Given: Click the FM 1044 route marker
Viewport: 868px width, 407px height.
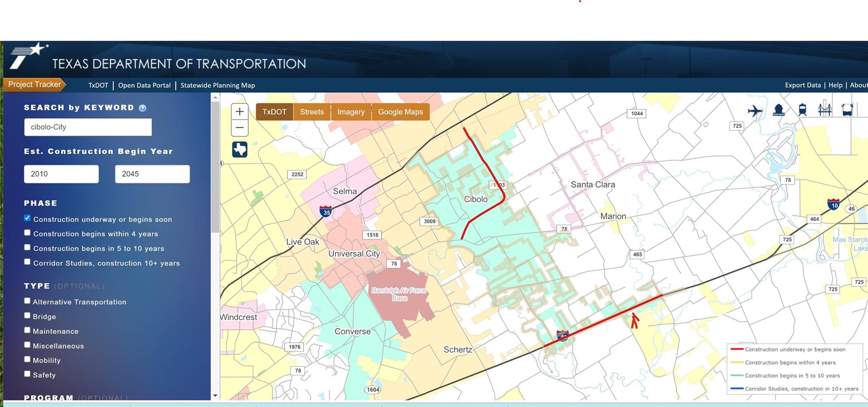Looking at the screenshot, I should coord(636,114).
